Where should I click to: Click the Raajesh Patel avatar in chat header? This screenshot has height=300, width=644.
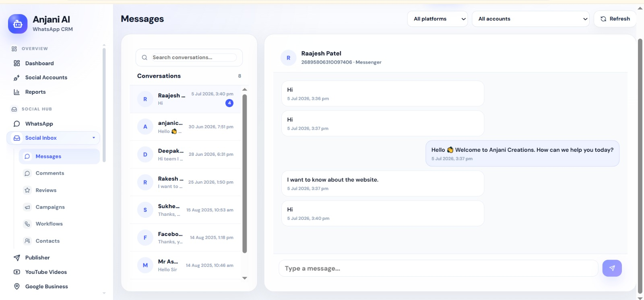(288, 58)
